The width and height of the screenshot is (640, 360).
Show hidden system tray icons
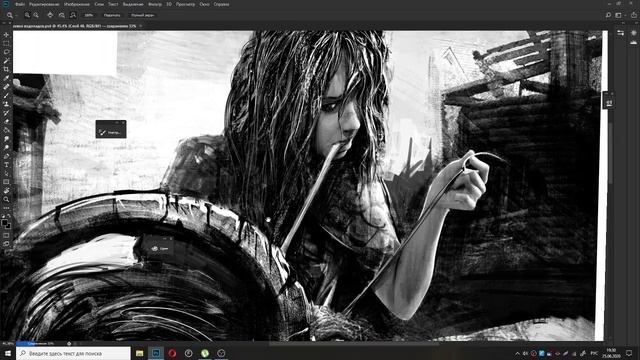coord(518,353)
